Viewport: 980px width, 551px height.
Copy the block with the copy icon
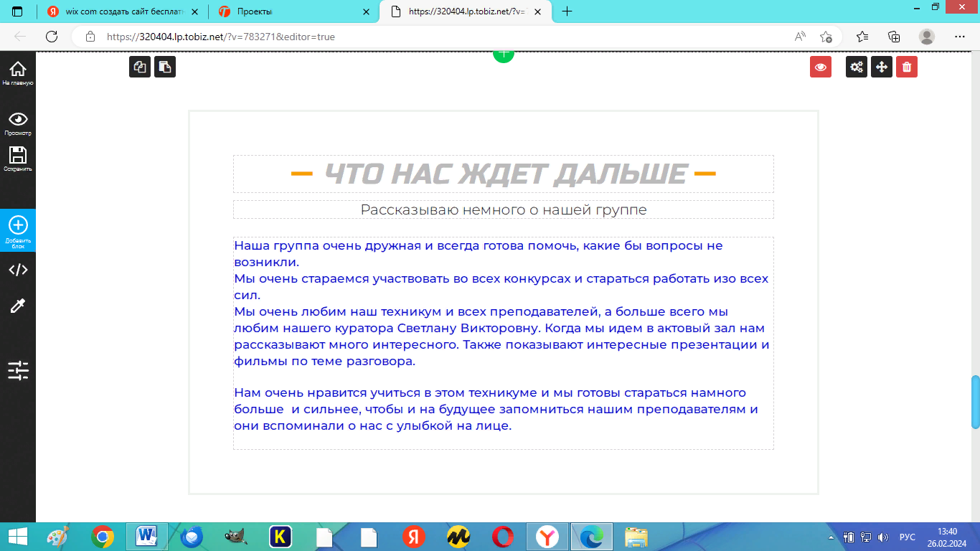[140, 67]
